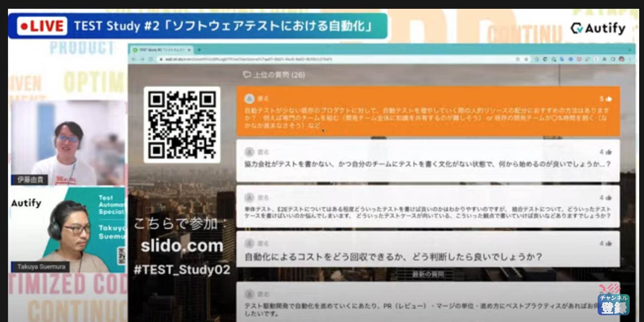This screenshot has height=322, width=644.
Task: Click the red LIVE badge
Action: click(x=42, y=26)
